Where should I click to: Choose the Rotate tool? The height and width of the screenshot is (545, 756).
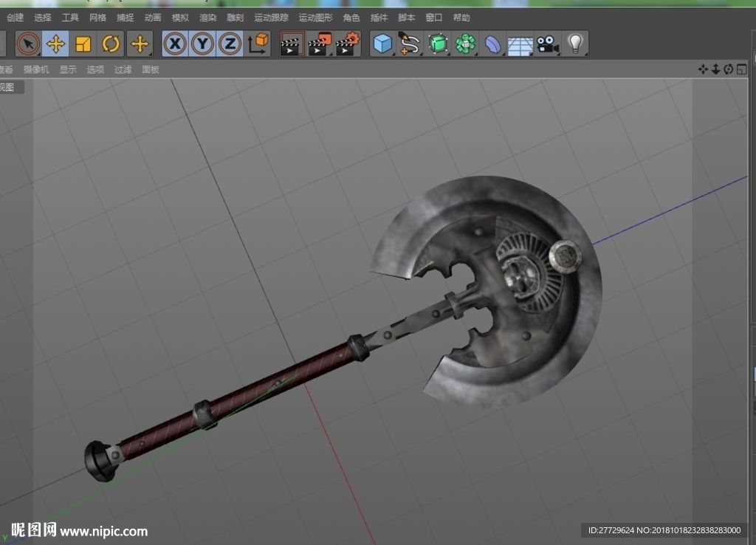(x=111, y=44)
